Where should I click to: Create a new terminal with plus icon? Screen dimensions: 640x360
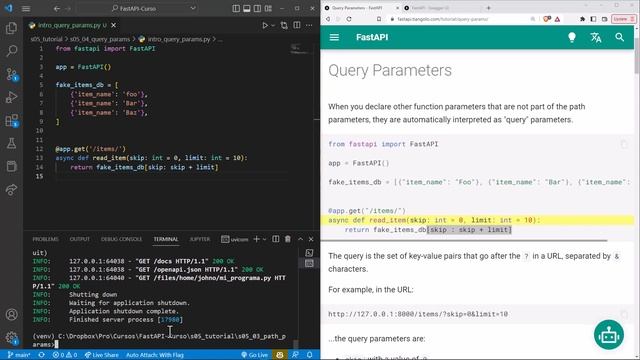tap(256, 239)
